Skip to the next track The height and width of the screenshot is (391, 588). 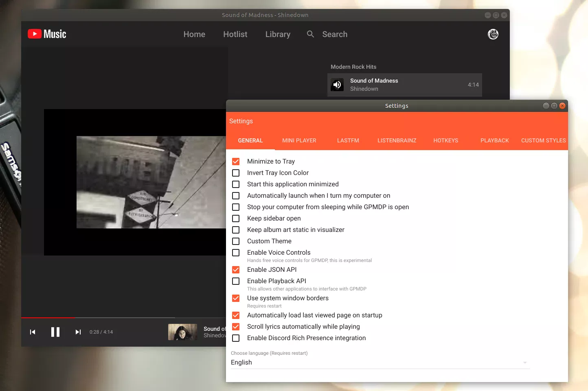point(78,332)
